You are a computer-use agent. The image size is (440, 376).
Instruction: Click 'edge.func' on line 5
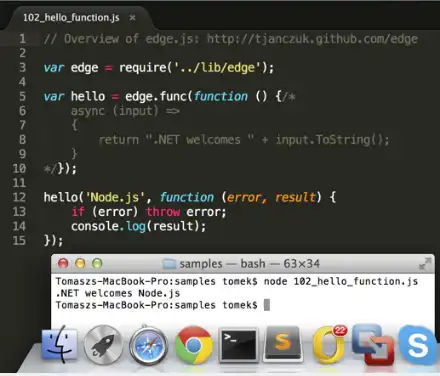coord(156,96)
